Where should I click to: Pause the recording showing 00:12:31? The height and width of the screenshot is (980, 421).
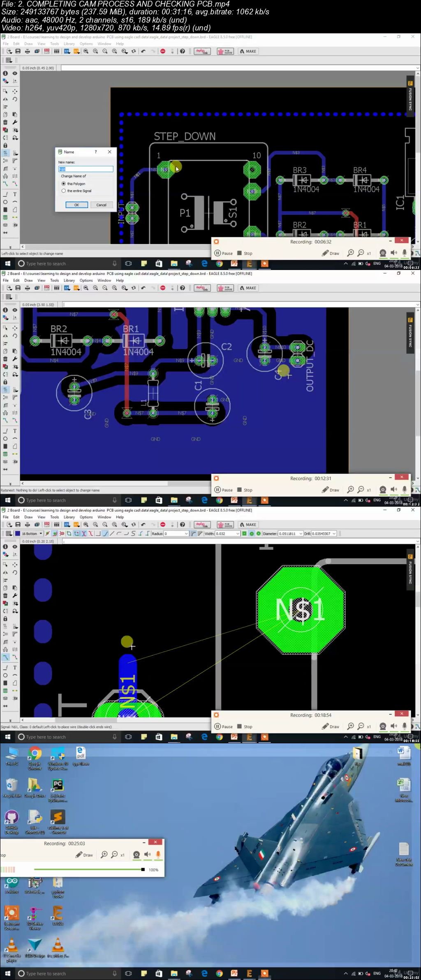(224, 490)
